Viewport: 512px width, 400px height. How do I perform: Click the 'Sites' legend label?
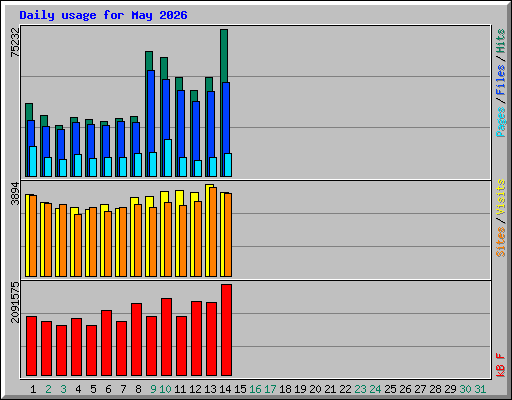501,242
